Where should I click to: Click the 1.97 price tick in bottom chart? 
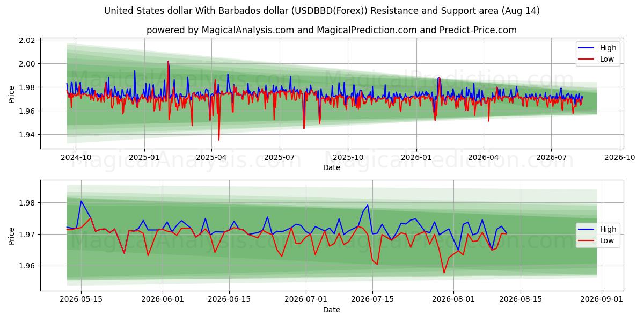27,235
